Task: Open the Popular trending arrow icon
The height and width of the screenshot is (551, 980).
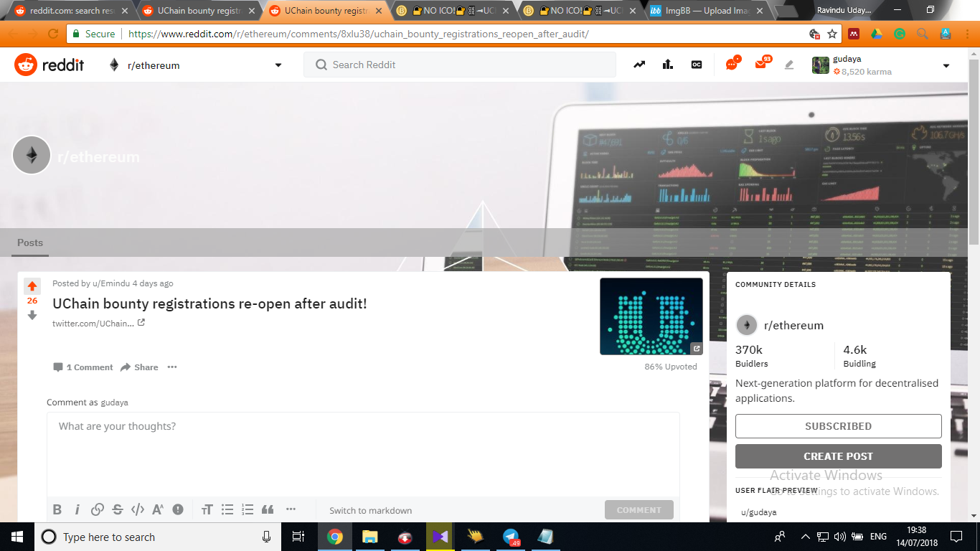Action: point(639,65)
